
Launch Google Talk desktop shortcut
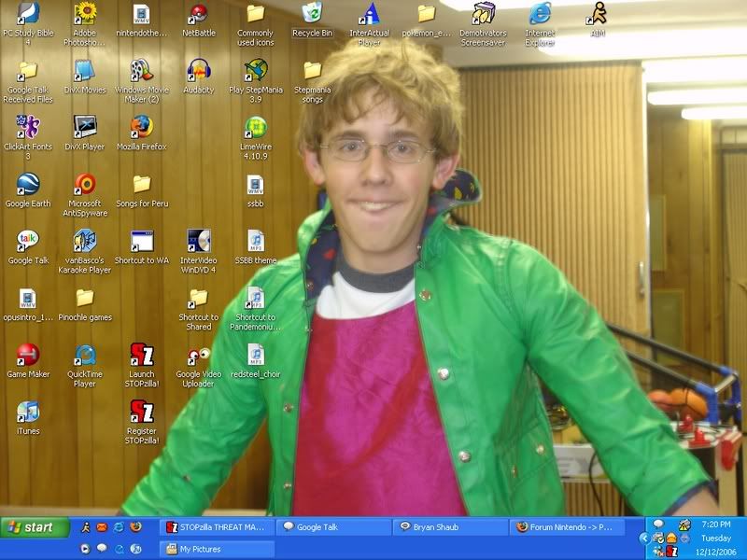tap(28, 247)
